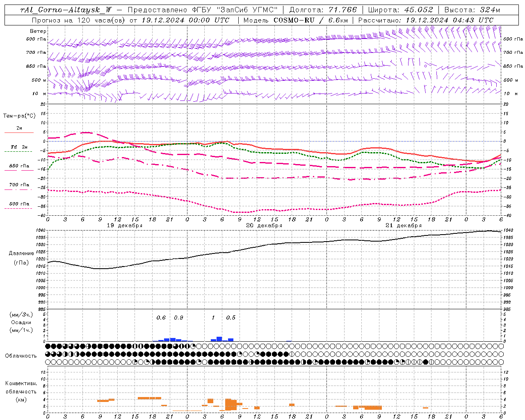Select the 21 декабря date label
The image size is (525, 420).
tap(404, 226)
